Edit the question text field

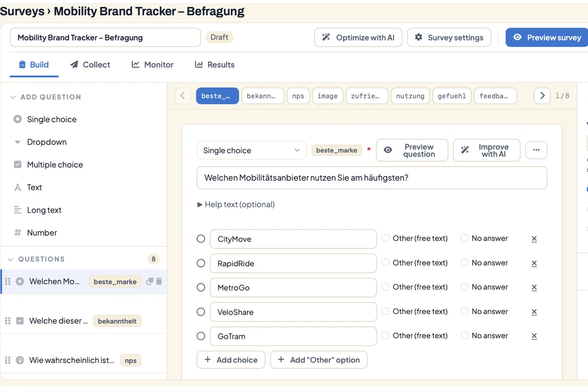(x=372, y=178)
